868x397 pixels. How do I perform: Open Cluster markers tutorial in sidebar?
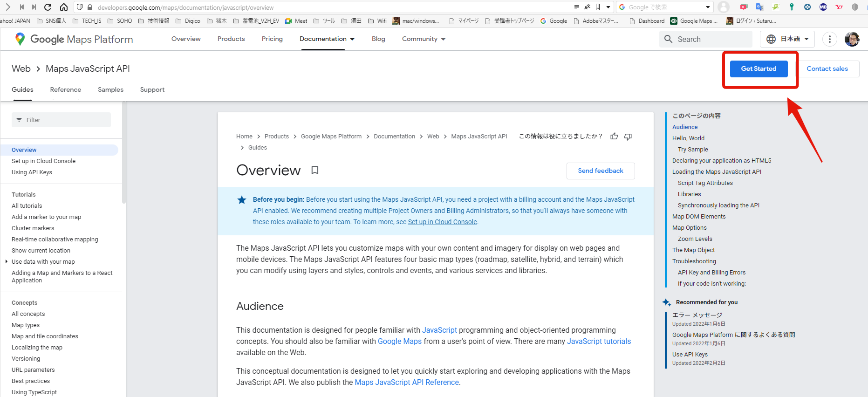click(x=33, y=228)
